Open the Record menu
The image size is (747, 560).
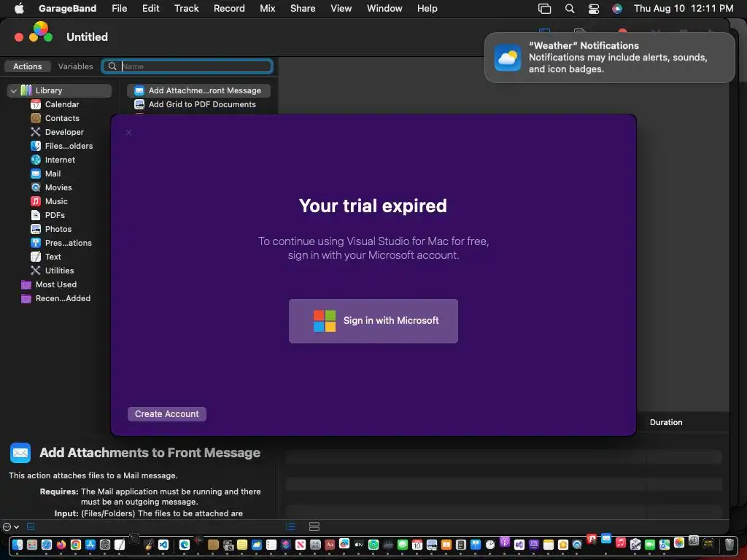click(229, 9)
